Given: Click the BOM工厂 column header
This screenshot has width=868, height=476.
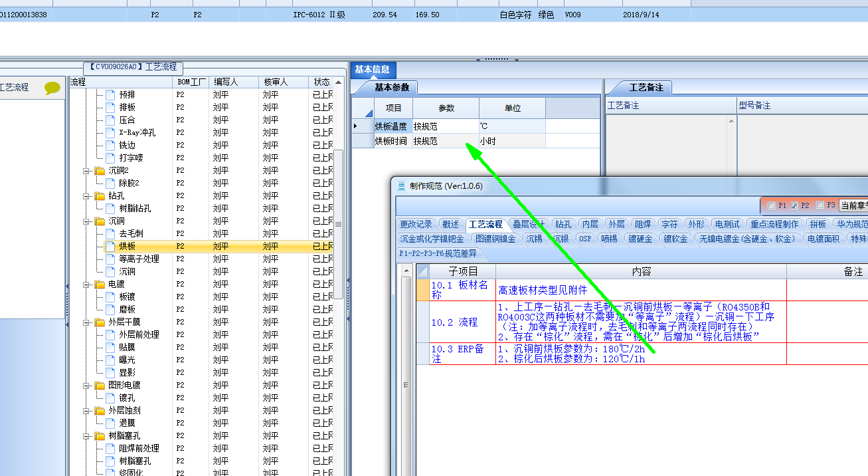Looking at the screenshot, I should tap(191, 82).
